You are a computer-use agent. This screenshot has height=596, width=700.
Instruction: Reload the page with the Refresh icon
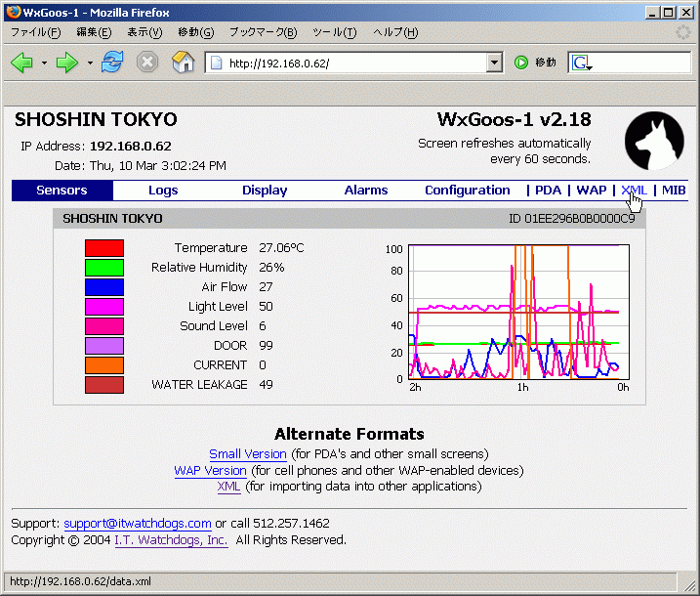point(112,62)
